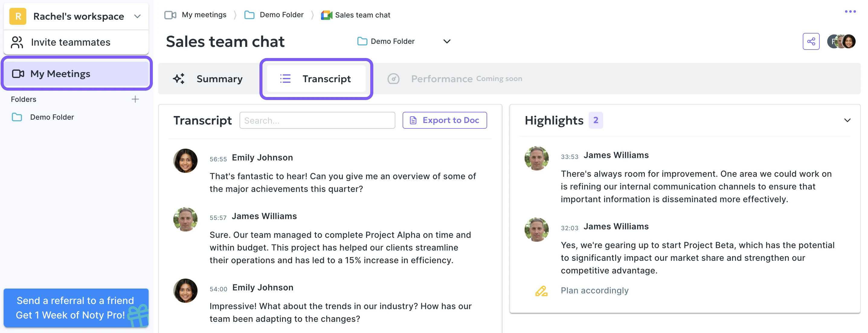This screenshot has width=868, height=333.
Task: Open Demo Folder in sidebar
Action: tap(52, 117)
